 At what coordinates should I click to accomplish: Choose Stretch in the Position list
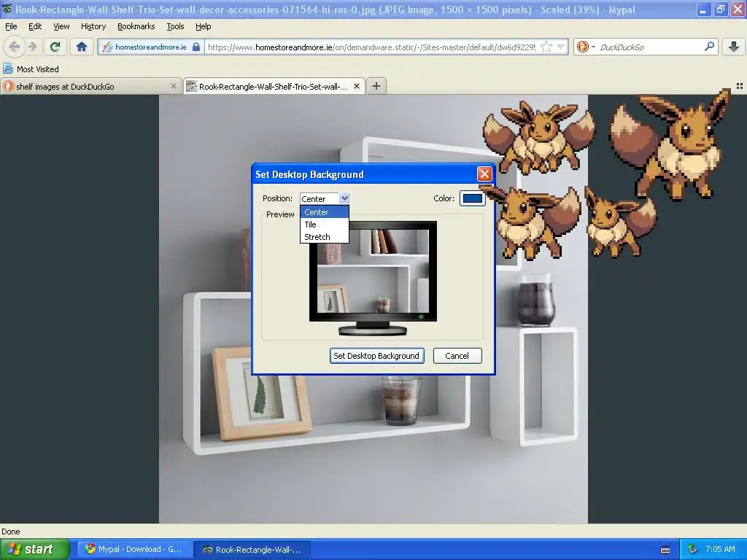325,237
